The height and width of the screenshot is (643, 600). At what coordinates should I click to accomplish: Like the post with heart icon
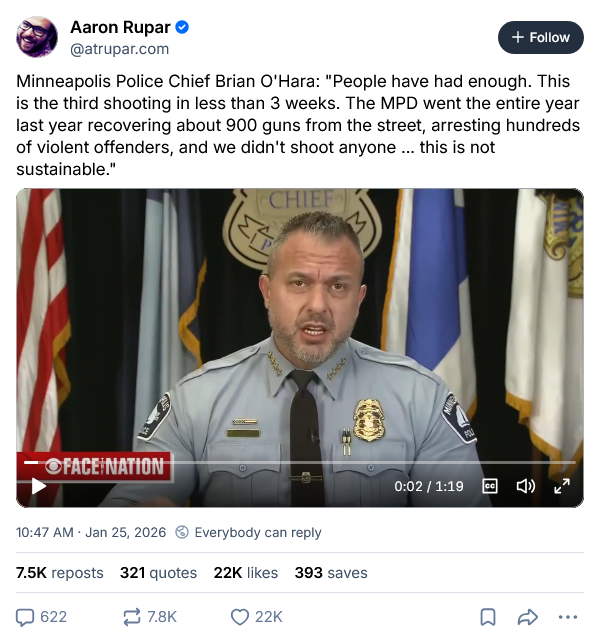pos(240,617)
